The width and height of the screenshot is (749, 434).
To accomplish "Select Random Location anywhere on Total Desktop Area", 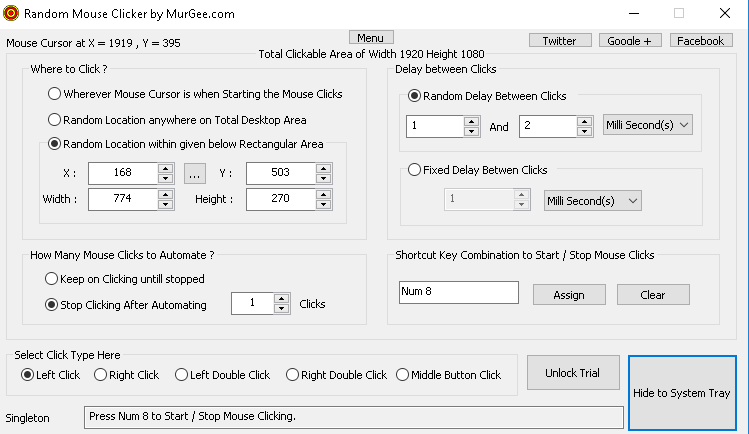I will [x=55, y=119].
